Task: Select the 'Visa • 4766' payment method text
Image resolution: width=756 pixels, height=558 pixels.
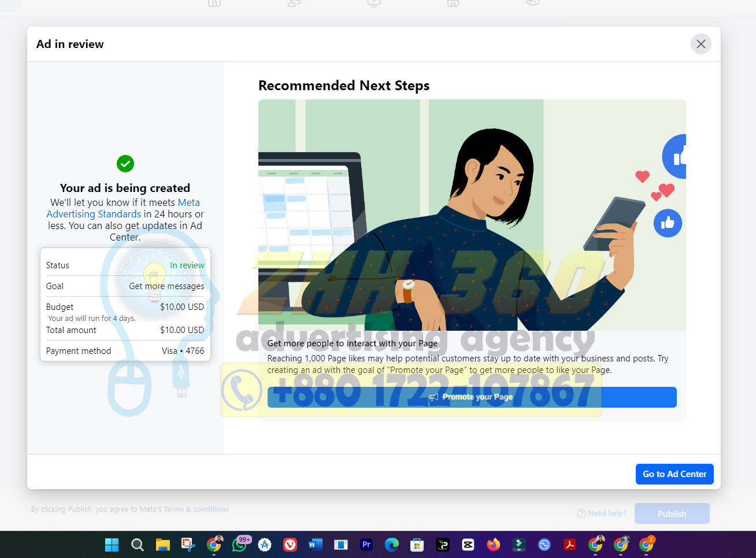Action: coord(183,351)
